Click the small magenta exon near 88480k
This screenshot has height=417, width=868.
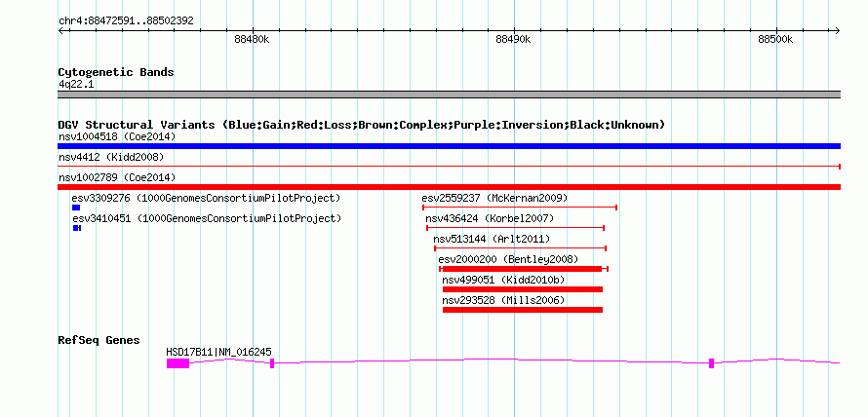(272, 363)
